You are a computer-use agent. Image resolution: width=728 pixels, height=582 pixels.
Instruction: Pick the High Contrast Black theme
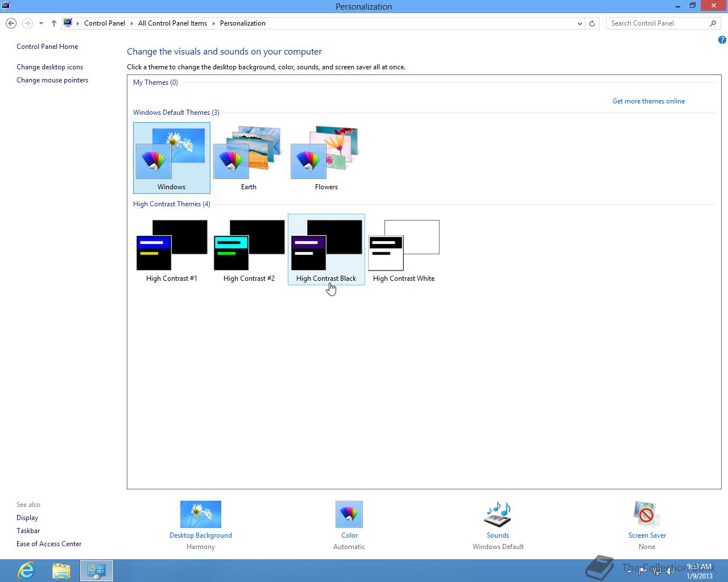[326, 250]
